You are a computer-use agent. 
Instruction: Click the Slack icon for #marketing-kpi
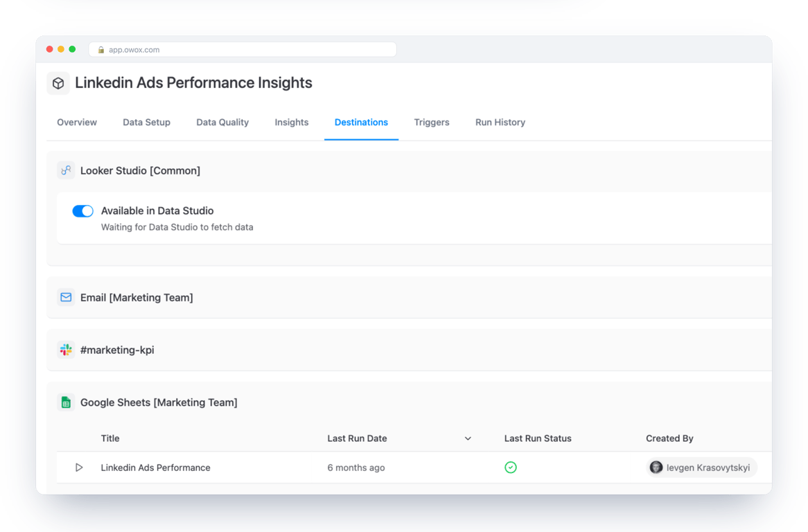point(66,350)
